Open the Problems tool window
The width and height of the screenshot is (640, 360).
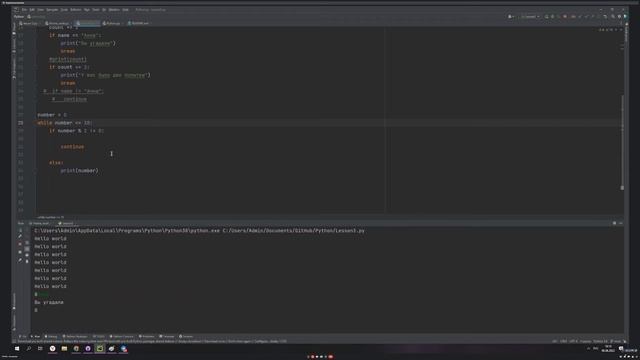147,336
